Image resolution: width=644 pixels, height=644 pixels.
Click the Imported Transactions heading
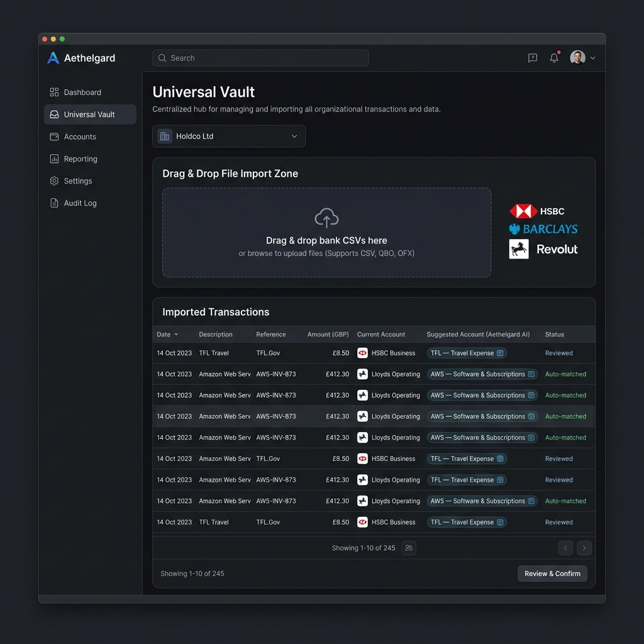[216, 312]
